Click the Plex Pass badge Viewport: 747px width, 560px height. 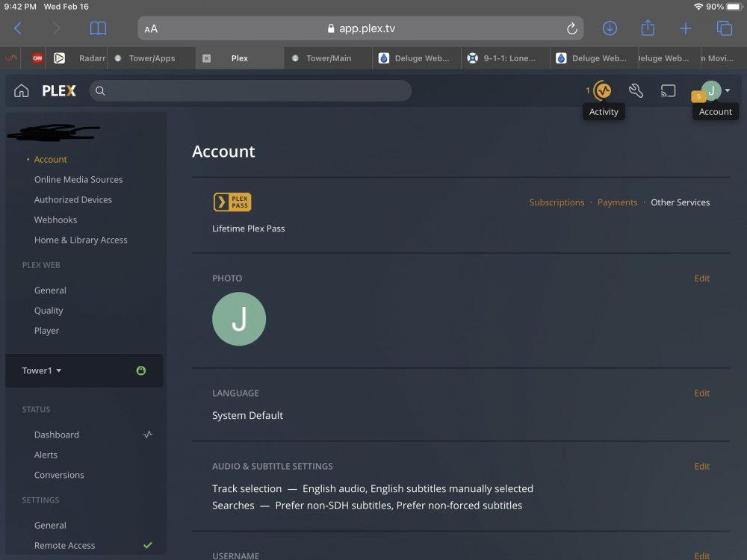232,202
